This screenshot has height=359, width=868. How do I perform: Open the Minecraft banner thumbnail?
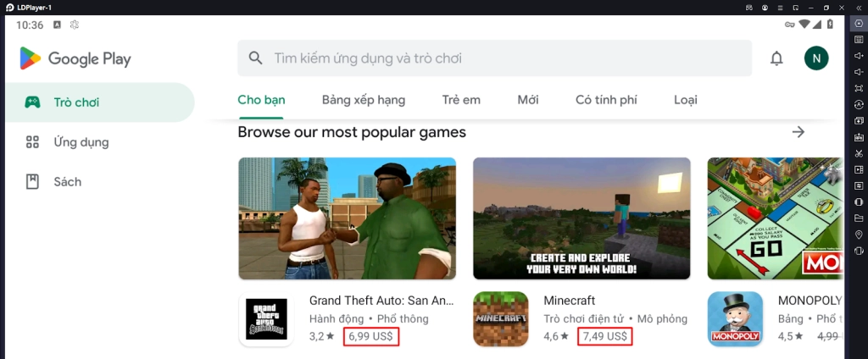click(x=581, y=218)
